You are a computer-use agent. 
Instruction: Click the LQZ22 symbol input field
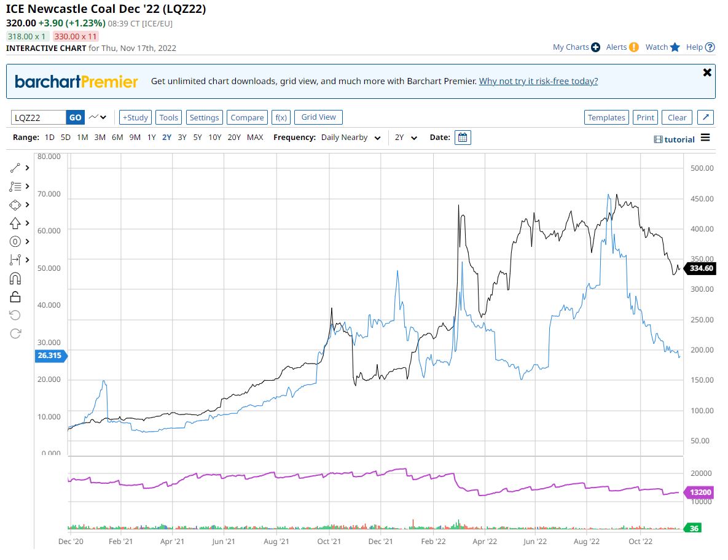click(38, 117)
